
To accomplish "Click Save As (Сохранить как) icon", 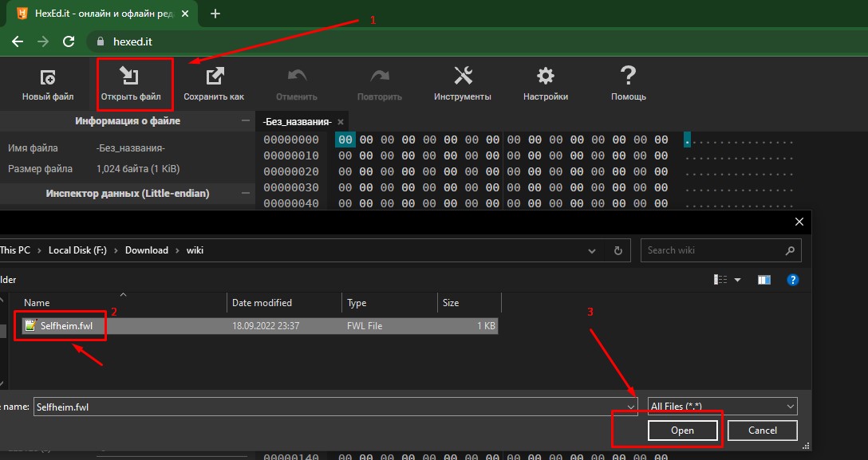I will click(214, 77).
